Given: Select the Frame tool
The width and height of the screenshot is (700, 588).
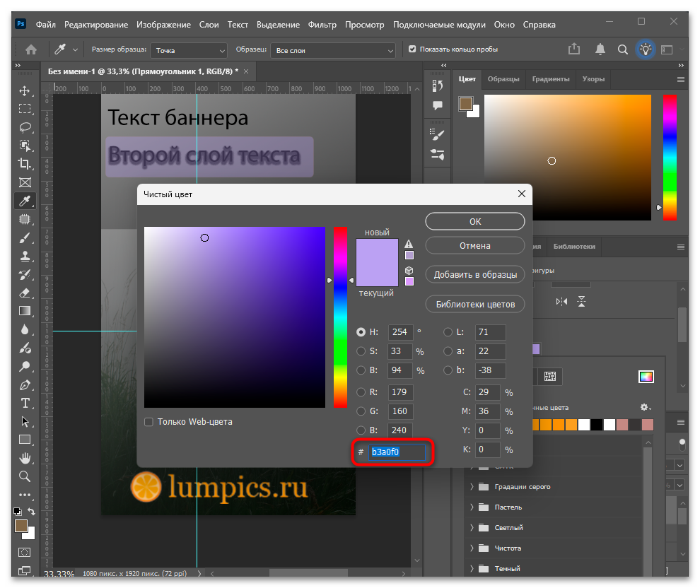Looking at the screenshot, I should click(25, 182).
